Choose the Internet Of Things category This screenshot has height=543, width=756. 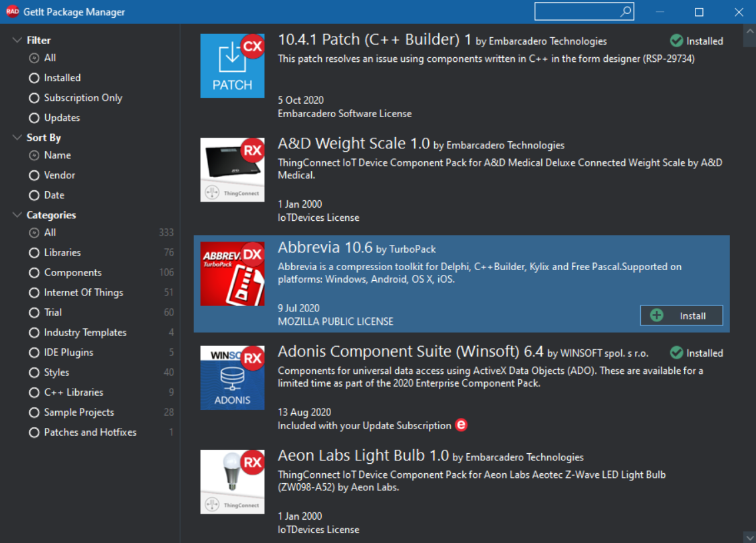[x=76, y=293]
